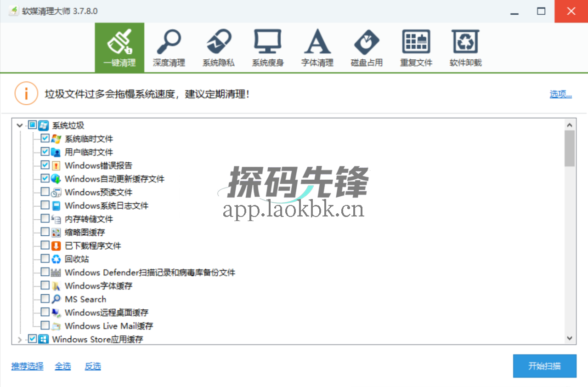Switch to 深度清理 tab label

(x=169, y=63)
